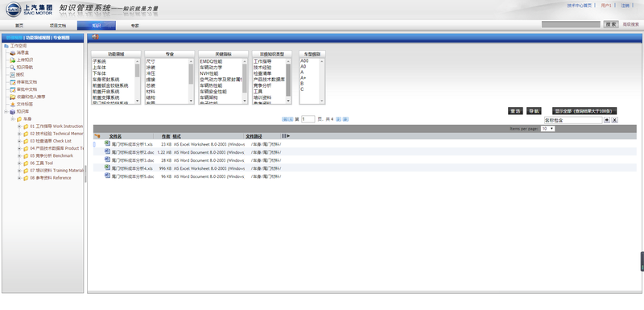Apply the filter with the arrow button
This screenshot has width=644, height=310.
point(608,120)
